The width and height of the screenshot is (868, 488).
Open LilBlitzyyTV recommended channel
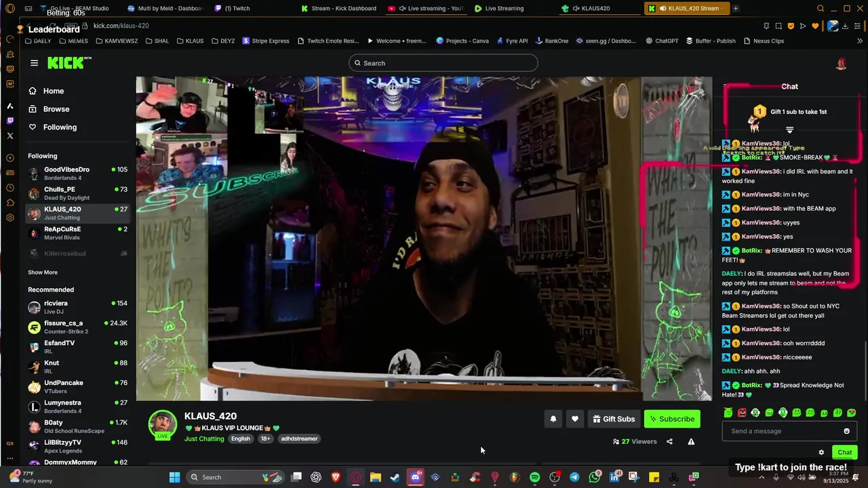tap(77, 447)
